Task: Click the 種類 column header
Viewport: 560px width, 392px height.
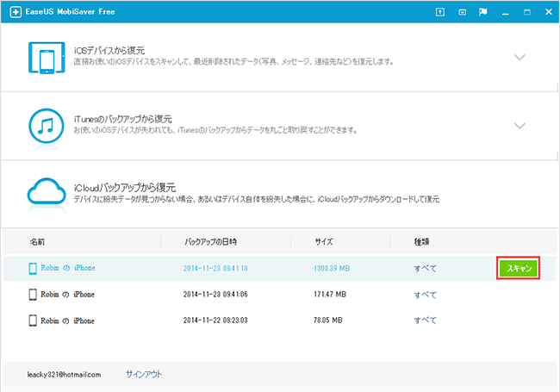Action: point(421,242)
